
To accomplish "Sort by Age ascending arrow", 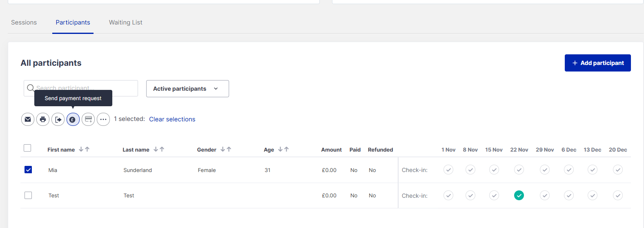I will click(287, 150).
